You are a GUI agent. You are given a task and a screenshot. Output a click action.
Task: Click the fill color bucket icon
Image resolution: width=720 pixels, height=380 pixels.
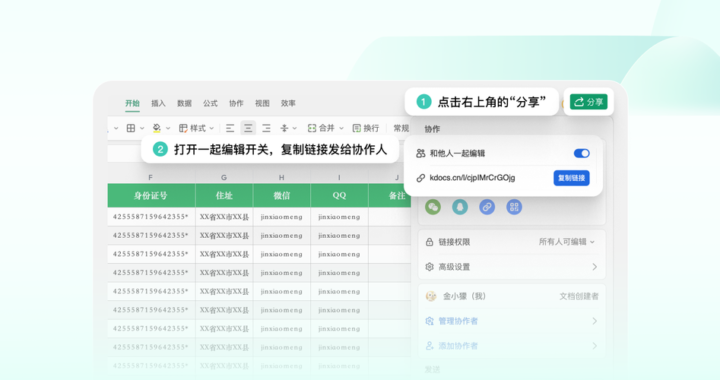157,128
